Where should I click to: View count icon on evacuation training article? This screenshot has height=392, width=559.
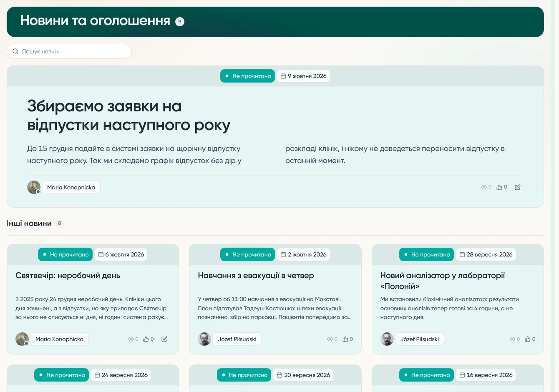330,339
